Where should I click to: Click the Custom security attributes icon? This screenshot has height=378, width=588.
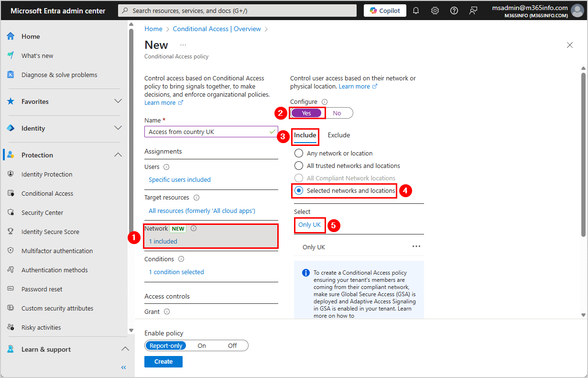[x=11, y=308]
